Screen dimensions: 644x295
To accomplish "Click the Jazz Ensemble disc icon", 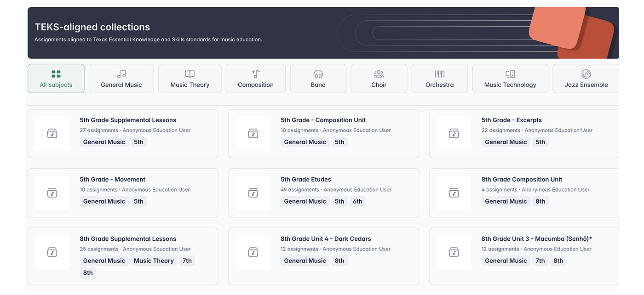I will click(586, 74).
